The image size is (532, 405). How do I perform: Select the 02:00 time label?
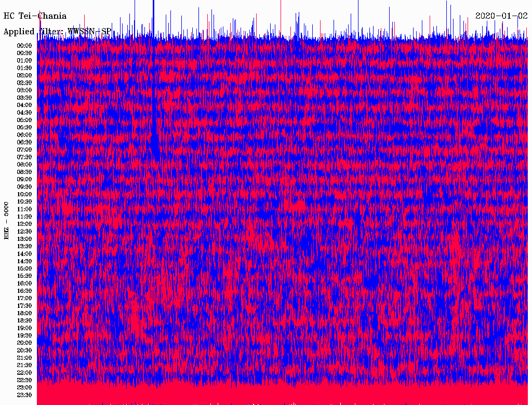coord(24,76)
